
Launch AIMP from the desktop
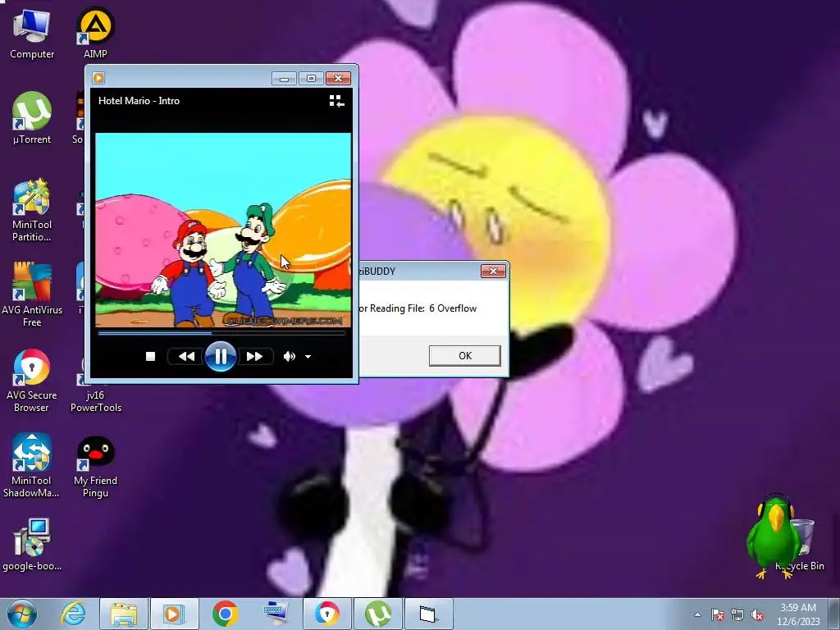pyautogui.click(x=95, y=33)
